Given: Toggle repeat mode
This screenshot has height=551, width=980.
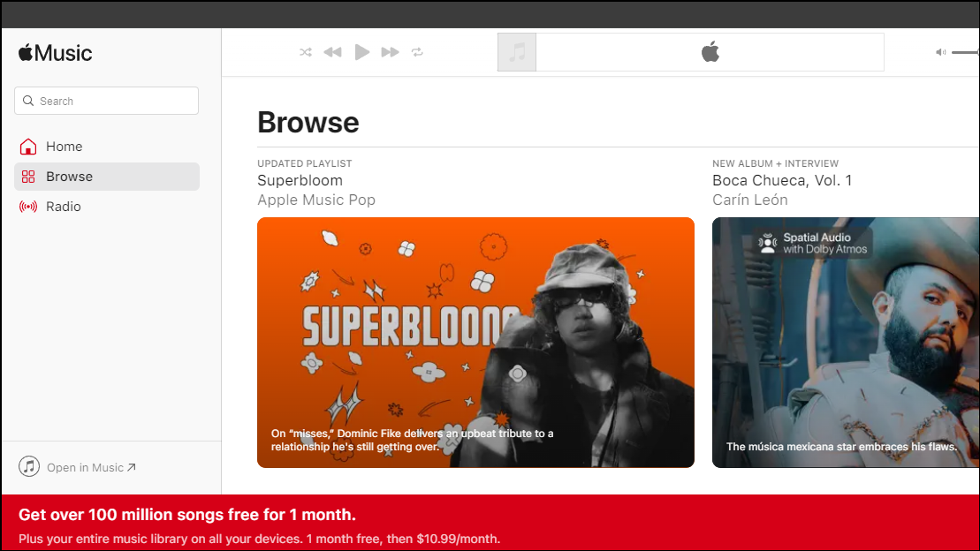Looking at the screenshot, I should pos(417,52).
